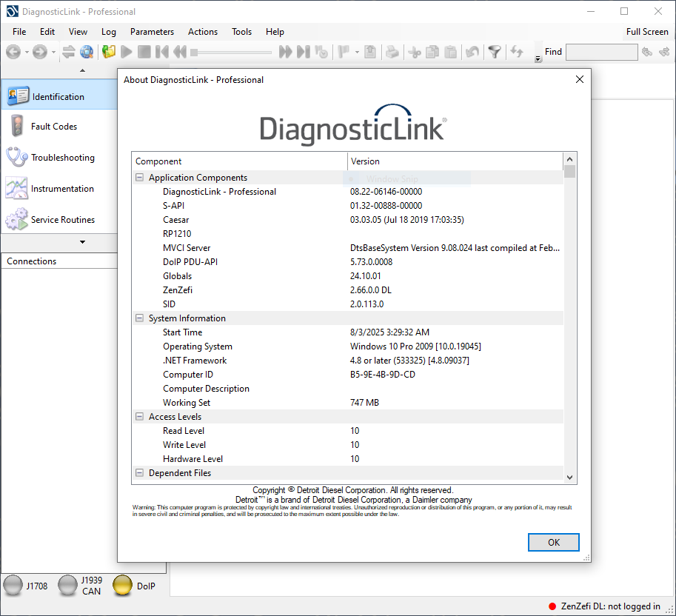Click the Play log button
The height and width of the screenshot is (616, 676).
pos(127,52)
